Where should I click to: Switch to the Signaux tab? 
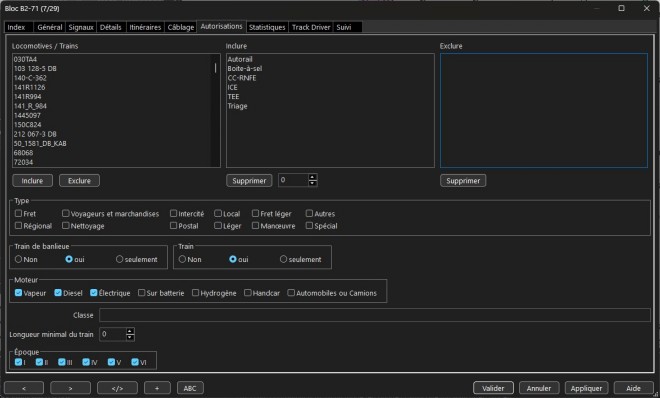click(x=80, y=27)
